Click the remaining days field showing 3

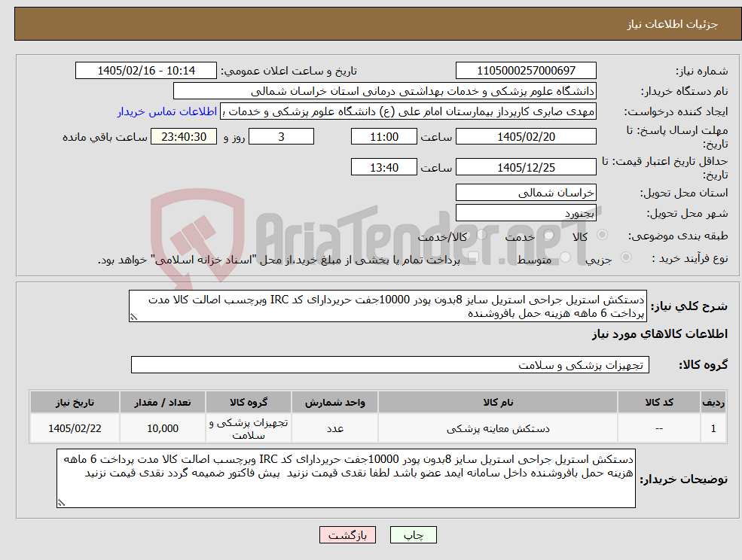click(281, 137)
